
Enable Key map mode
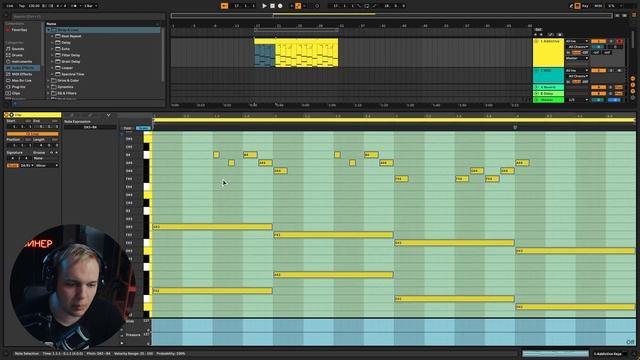585,6
